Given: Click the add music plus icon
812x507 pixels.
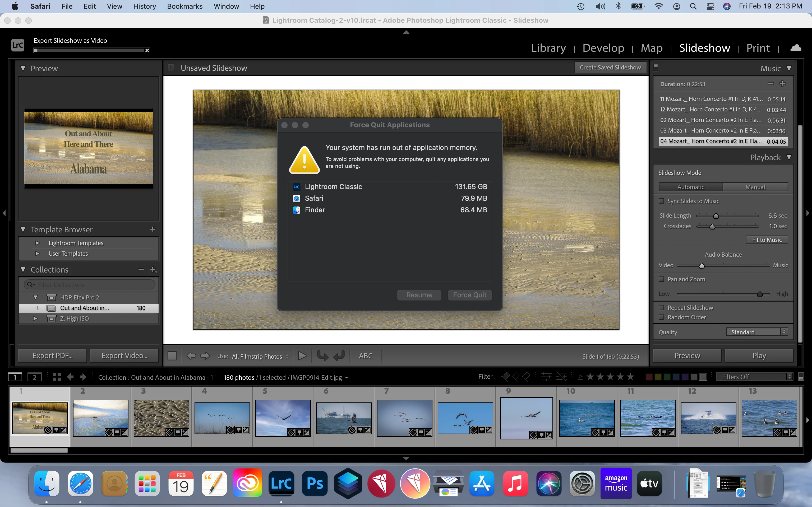Looking at the screenshot, I should (782, 83).
